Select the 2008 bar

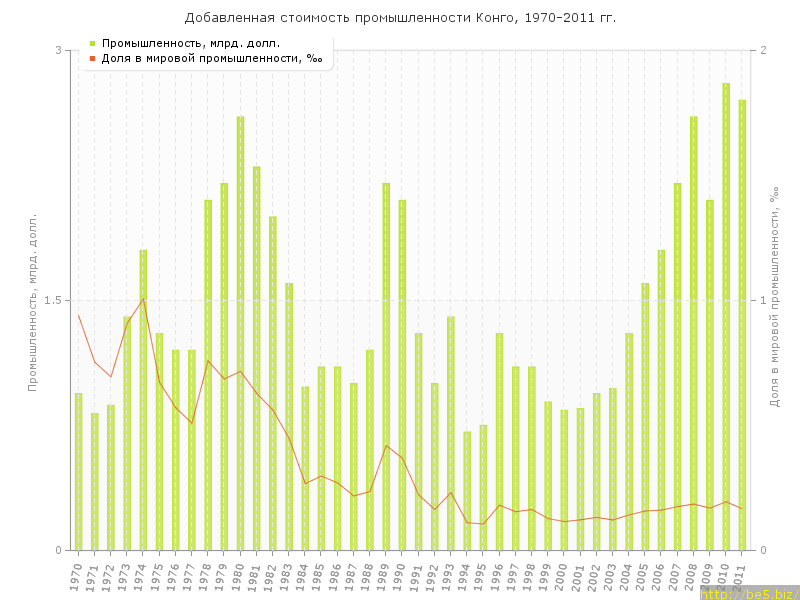click(x=693, y=333)
